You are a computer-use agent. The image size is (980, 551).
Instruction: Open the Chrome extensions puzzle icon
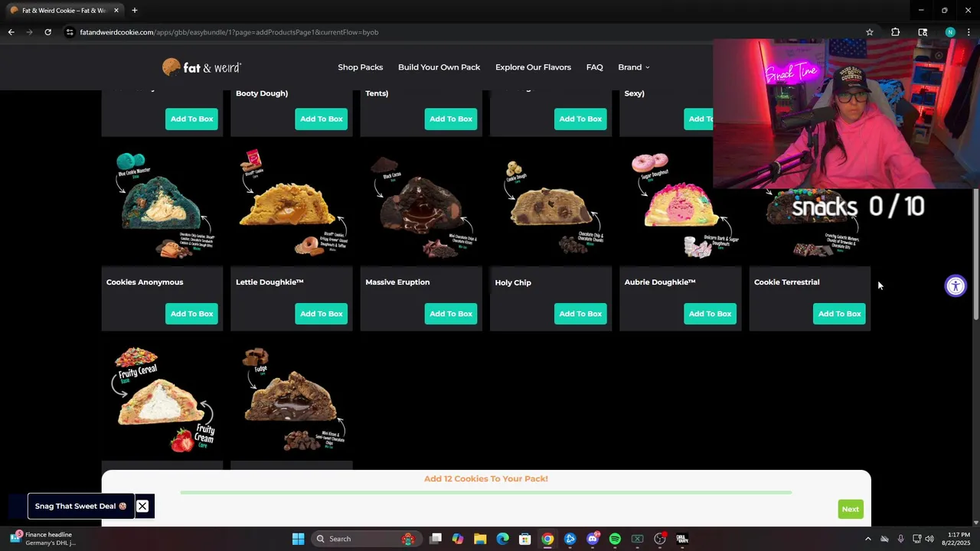point(895,32)
